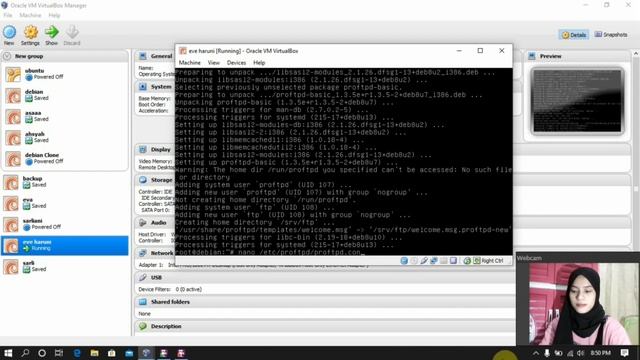Viewport: 640px width, 360px height.
Task: Click the Discard toolbar icon
Action: [x=72, y=32]
